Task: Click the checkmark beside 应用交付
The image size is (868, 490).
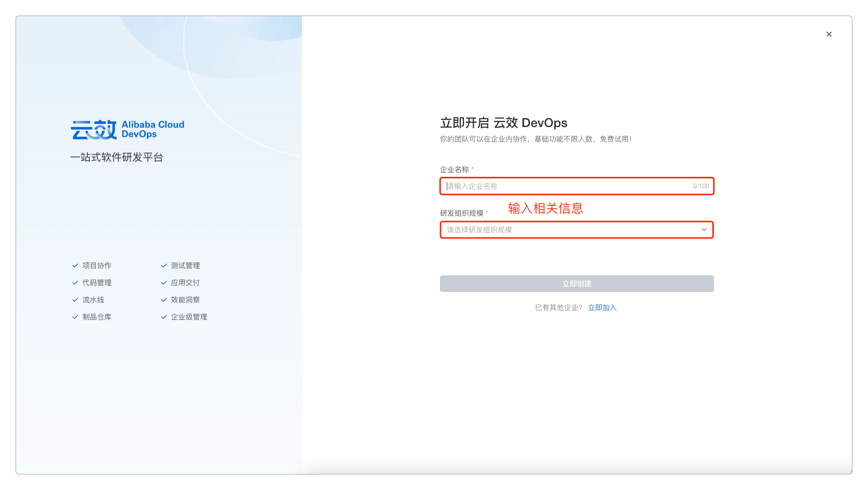Action: click(164, 283)
